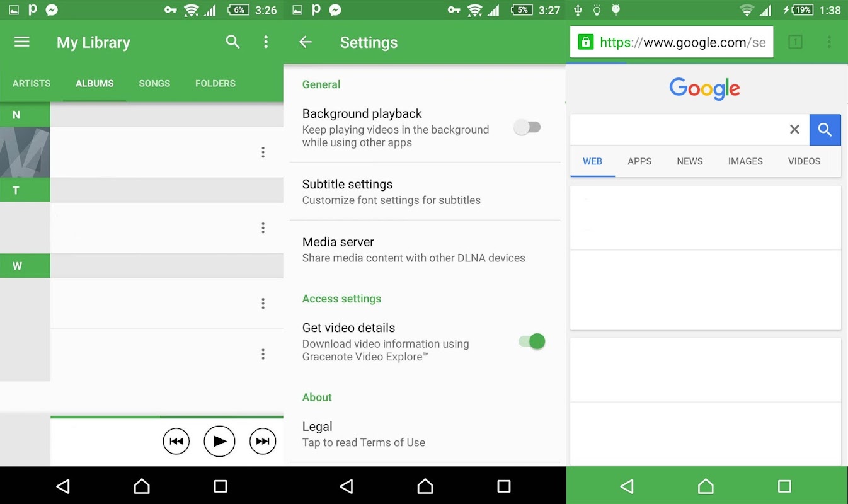Clear the Google search box
This screenshot has height=504, width=848.
(794, 129)
